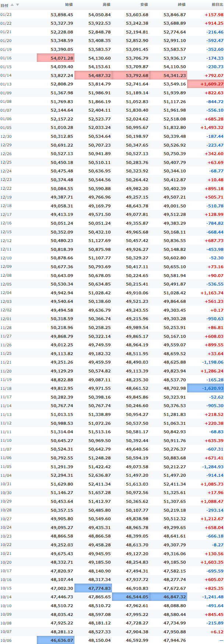Select the change value +0.17
Screen dimensions: 224x644
pos(217,310)
